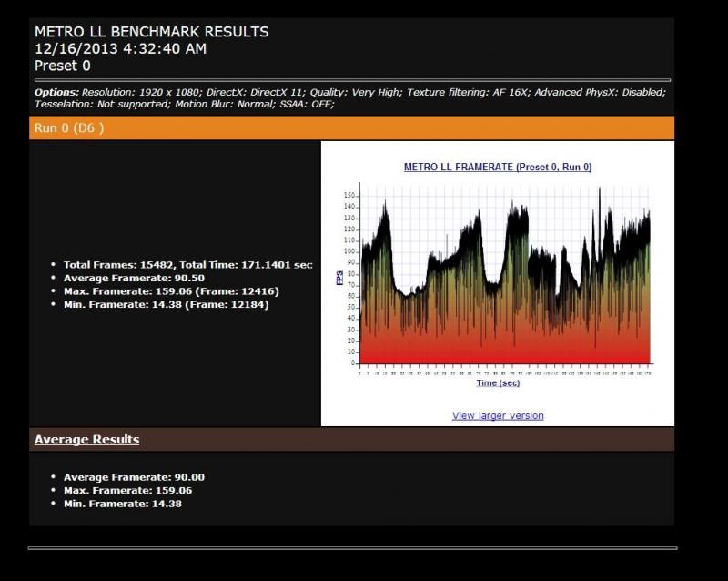Click the "Average Results" heading
728x581 pixels.
click(x=86, y=440)
